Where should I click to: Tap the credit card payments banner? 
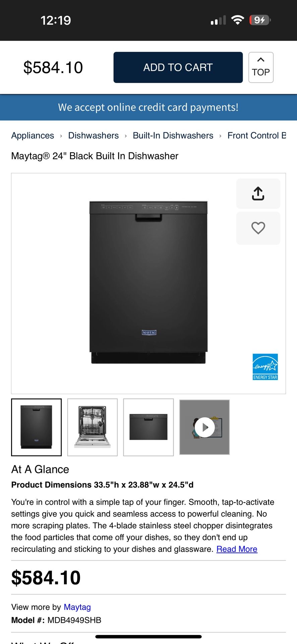[x=148, y=107]
